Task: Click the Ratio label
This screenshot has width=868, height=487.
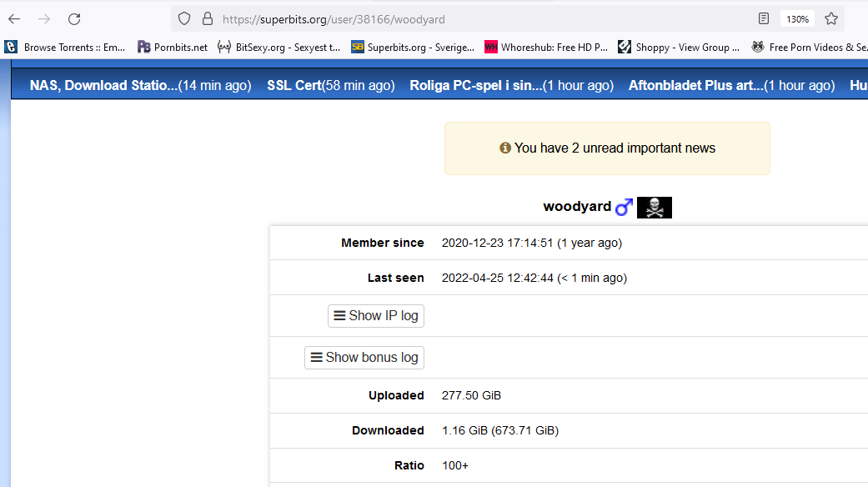Action: click(x=409, y=466)
